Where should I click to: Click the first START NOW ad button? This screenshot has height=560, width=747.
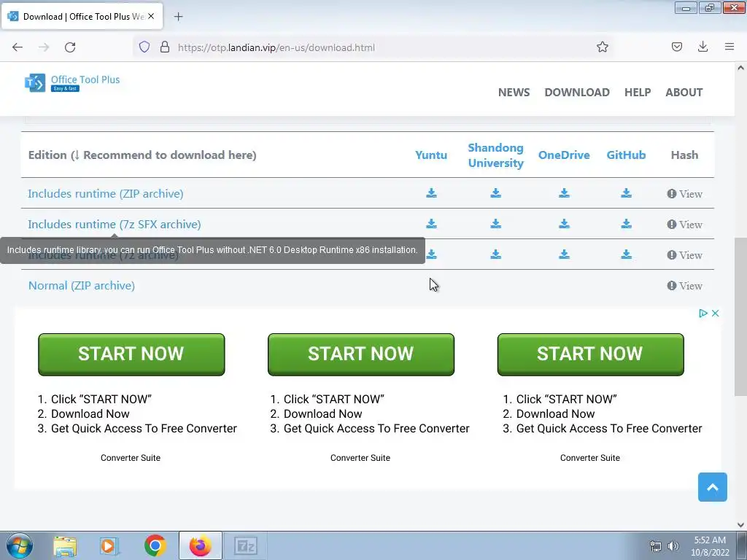[131, 354]
